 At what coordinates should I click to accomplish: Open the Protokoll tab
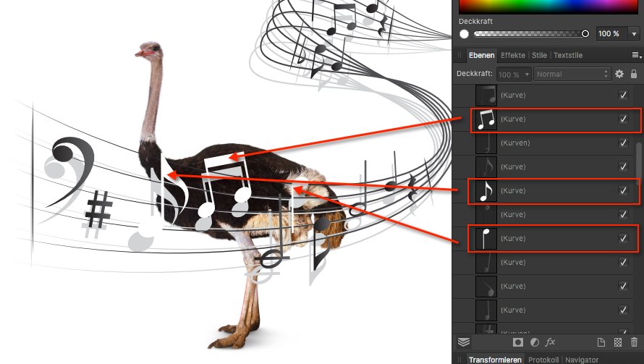click(x=543, y=360)
